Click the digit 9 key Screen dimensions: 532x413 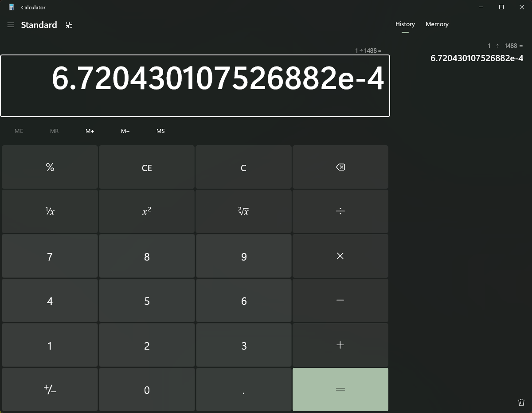click(243, 256)
